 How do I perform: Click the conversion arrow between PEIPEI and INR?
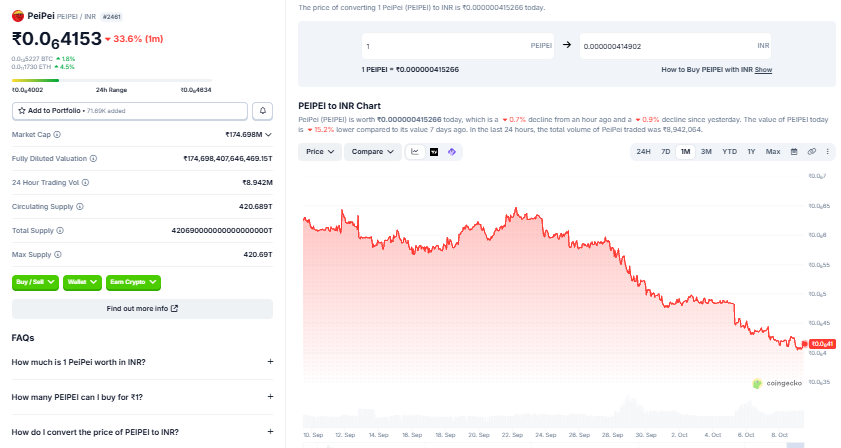[567, 45]
